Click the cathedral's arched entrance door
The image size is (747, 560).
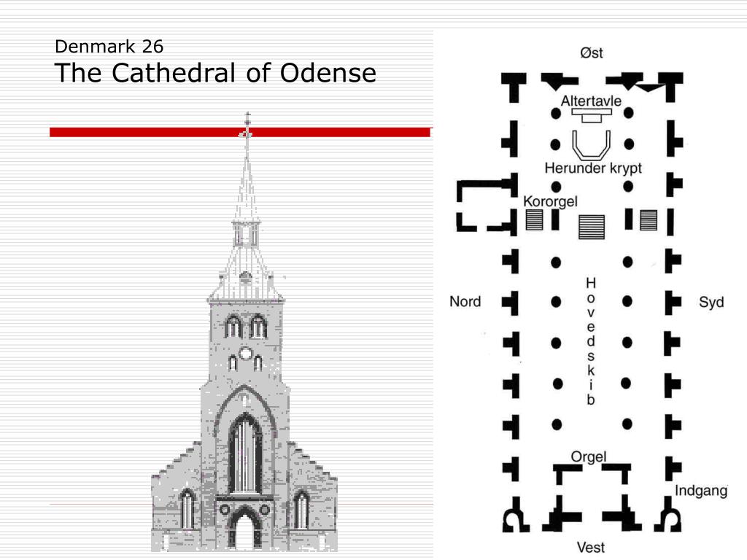click(x=244, y=529)
